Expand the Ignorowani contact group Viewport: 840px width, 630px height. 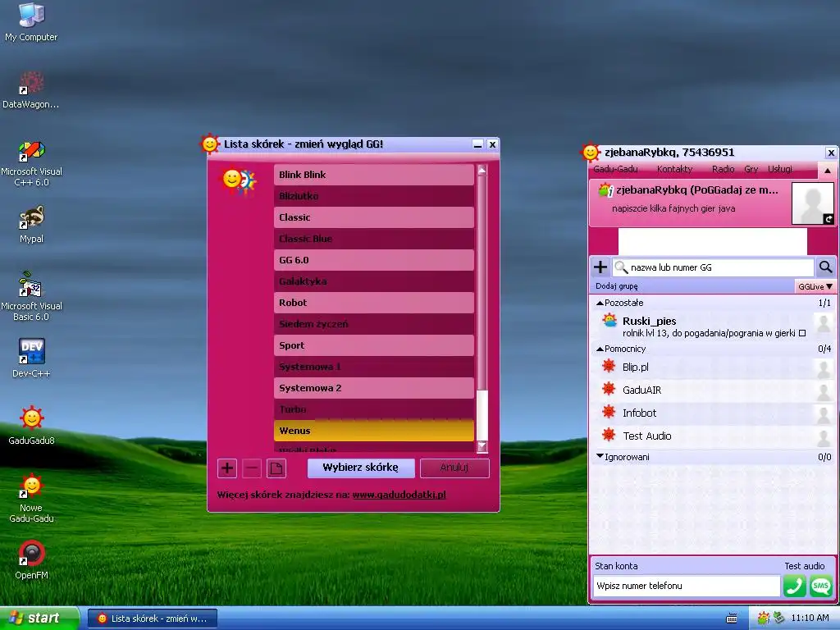coord(600,456)
